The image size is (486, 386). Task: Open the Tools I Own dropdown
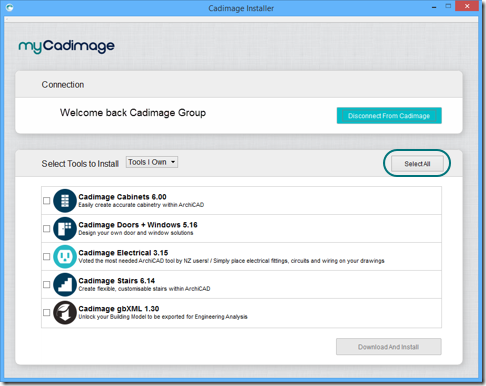click(x=152, y=162)
